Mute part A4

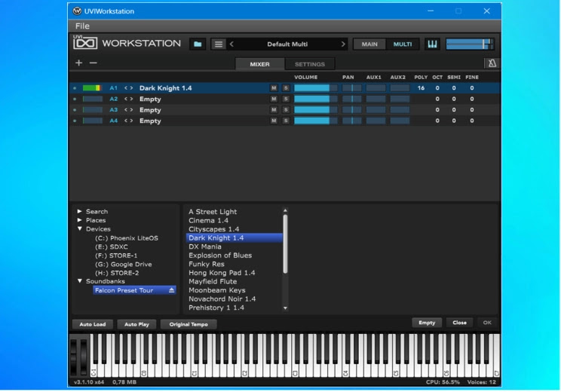coord(274,121)
